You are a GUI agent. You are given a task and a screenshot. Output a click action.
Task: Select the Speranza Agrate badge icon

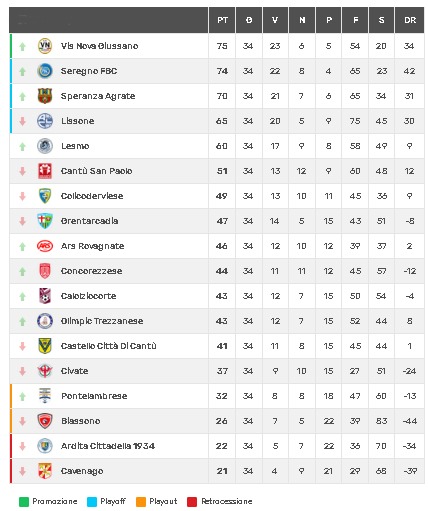coord(45,96)
